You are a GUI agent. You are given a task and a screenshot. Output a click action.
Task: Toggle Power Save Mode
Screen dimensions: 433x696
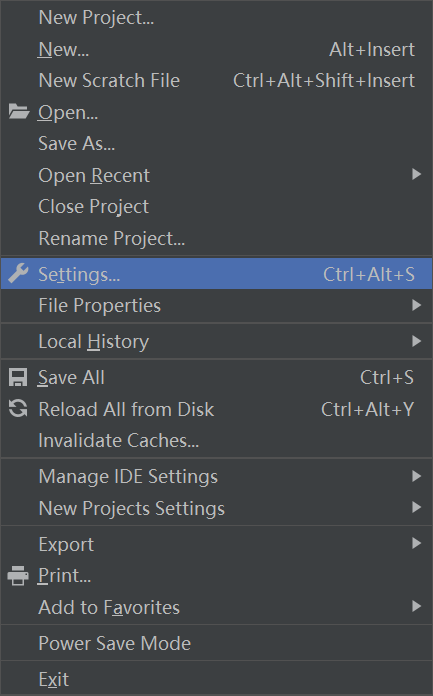[x=216, y=643]
